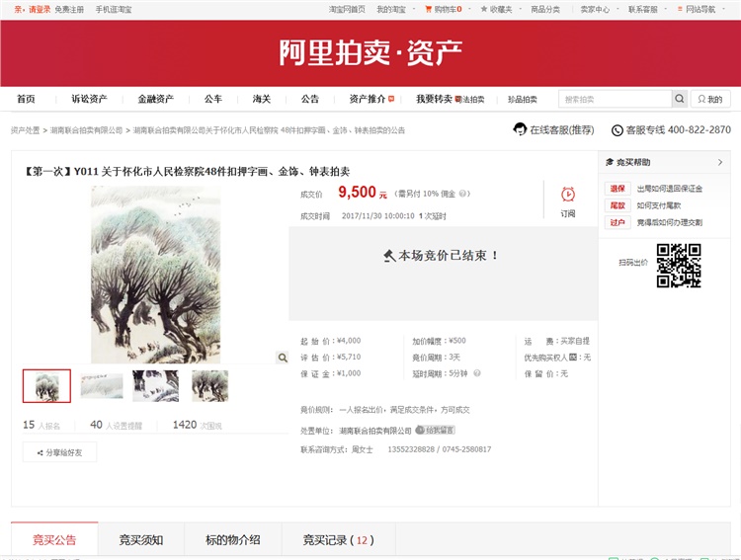Select the second wide landscape thumbnail
741x560 pixels.
click(x=102, y=386)
